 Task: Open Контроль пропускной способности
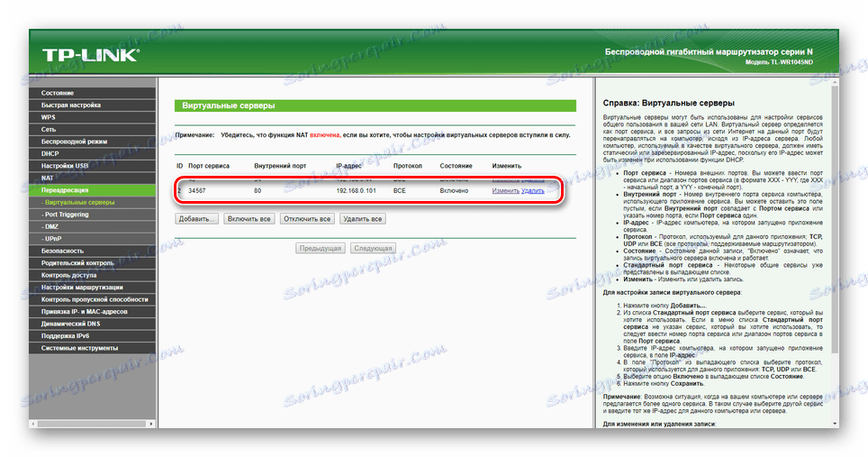pos(93,299)
